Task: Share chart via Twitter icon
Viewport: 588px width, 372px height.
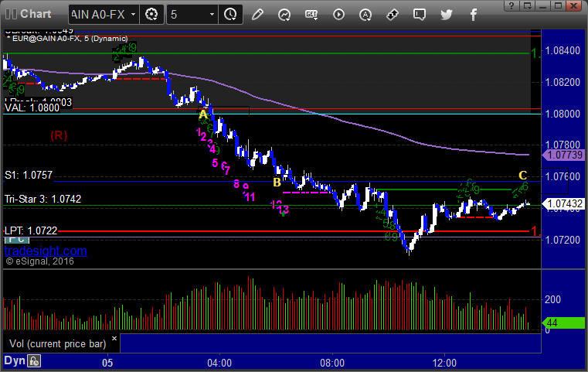Action: click(x=447, y=15)
